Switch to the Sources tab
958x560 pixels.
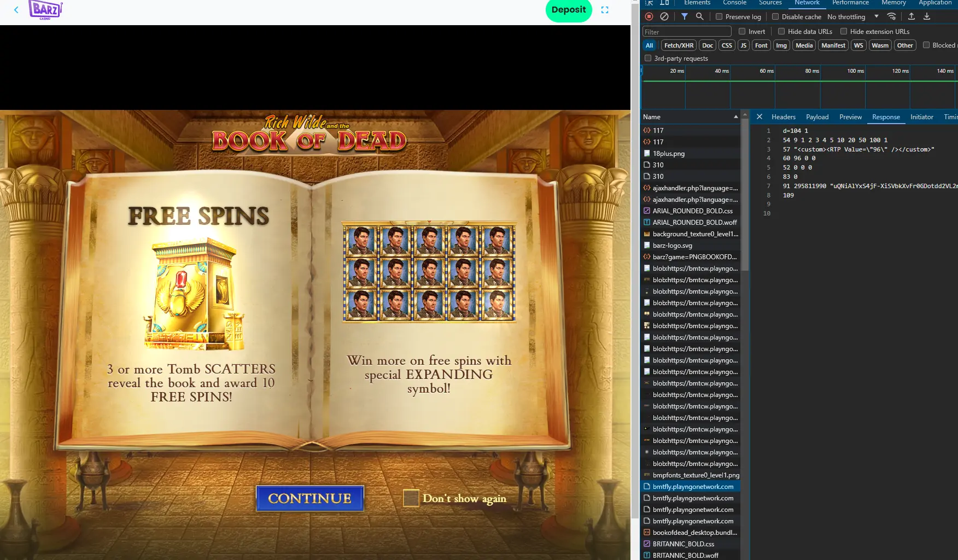(x=770, y=3)
